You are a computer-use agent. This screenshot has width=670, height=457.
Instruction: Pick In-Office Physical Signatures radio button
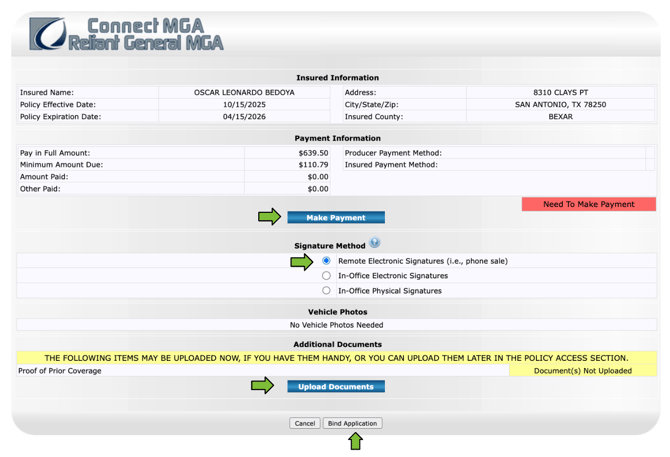[326, 291]
